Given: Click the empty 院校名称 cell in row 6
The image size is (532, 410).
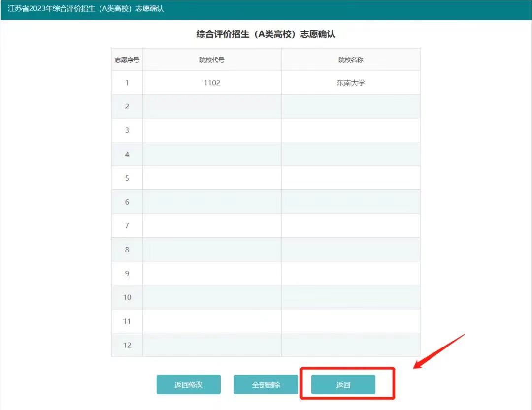Looking at the screenshot, I should [351, 202].
